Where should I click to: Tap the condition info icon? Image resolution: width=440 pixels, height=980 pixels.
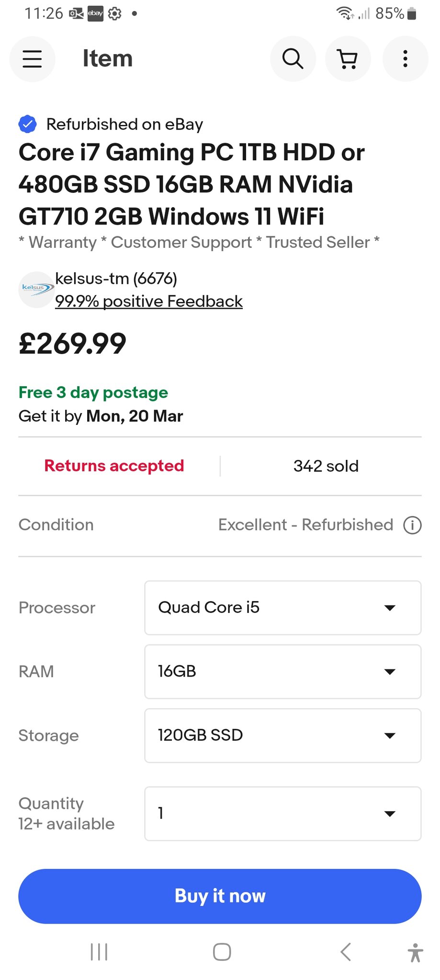point(412,525)
